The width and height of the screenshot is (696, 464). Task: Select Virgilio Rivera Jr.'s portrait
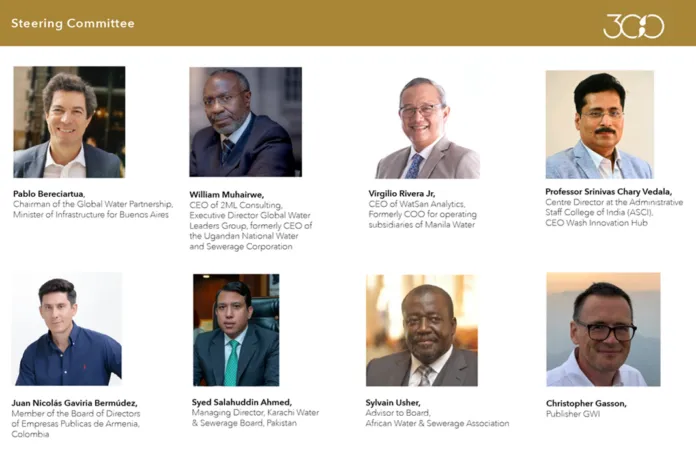427,128
